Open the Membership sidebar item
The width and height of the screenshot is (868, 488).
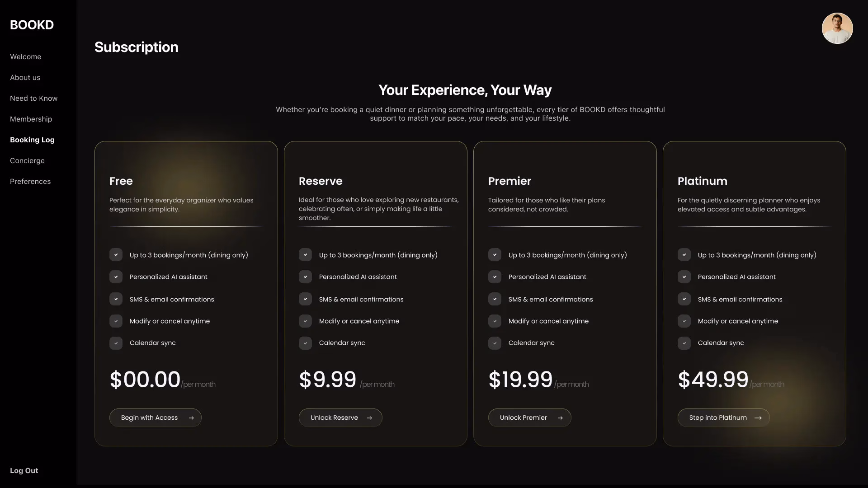point(31,119)
